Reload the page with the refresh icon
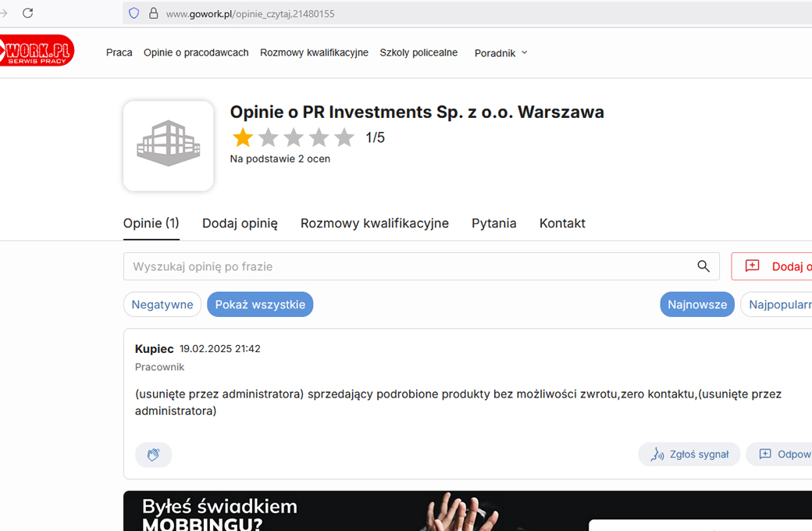This screenshot has width=812, height=531. tap(28, 13)
